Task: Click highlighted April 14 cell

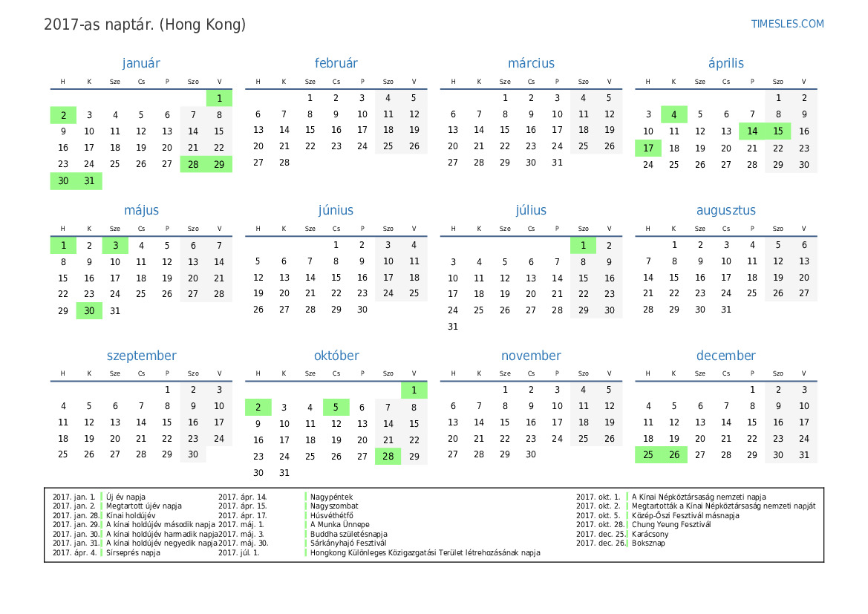Action: tap(751, 131)
